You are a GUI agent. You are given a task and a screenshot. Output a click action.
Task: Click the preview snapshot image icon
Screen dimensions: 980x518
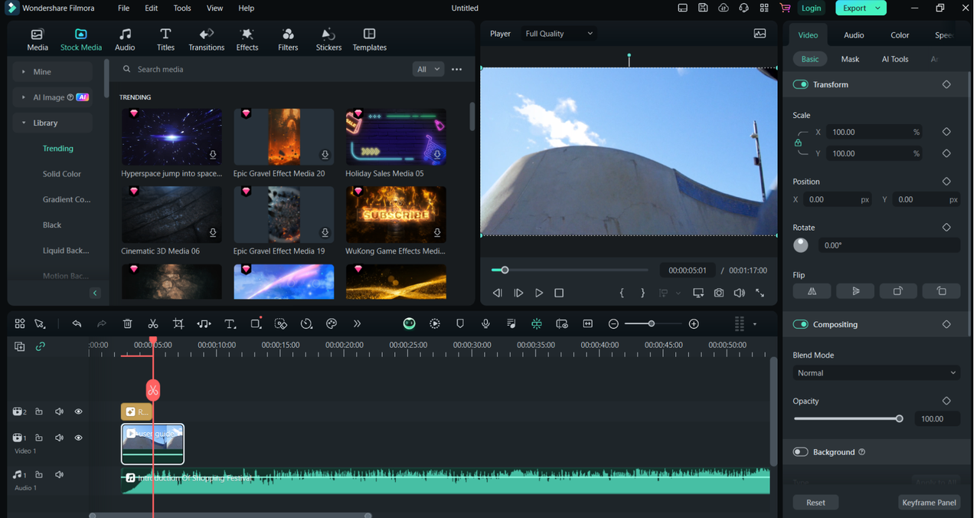pyautogui.click(x=759, y=34)
